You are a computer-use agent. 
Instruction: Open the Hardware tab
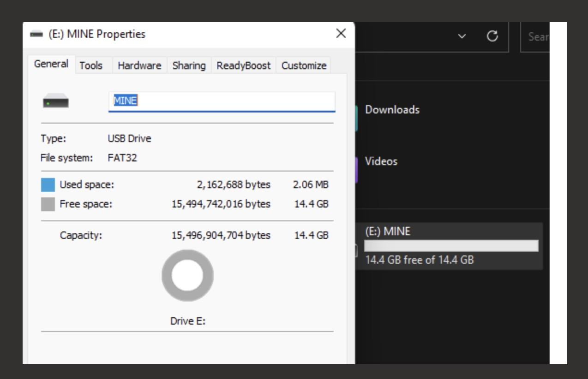pyautogui.click(x=139, y=66)
